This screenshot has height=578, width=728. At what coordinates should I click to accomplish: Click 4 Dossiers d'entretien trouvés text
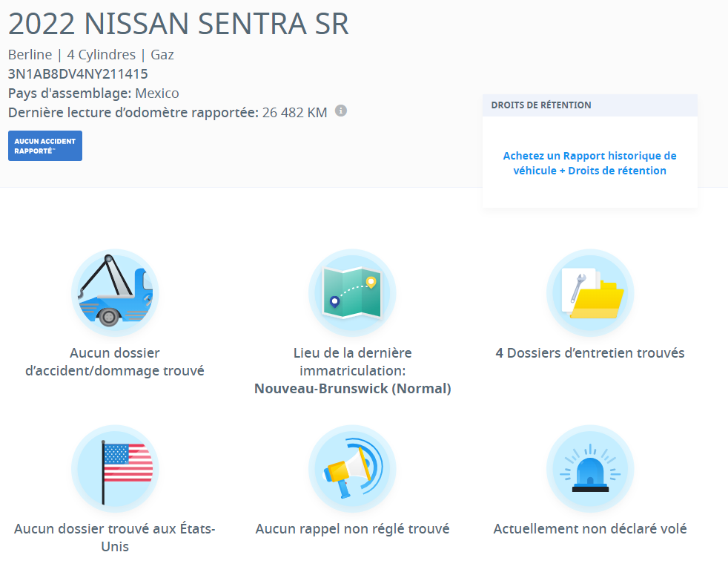(x=590, y=353)
